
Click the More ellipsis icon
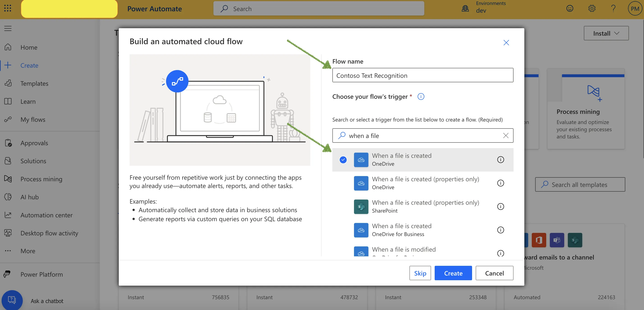[x=8, y=251]
